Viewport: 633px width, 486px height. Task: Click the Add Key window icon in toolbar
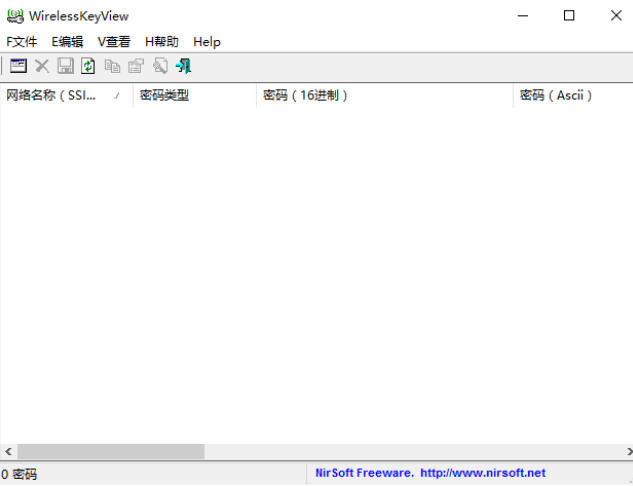(x=19, y=66)
